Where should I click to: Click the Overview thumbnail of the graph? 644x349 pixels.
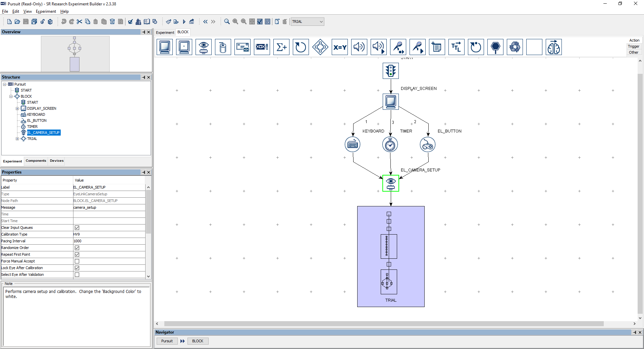[x=75, y=54]
